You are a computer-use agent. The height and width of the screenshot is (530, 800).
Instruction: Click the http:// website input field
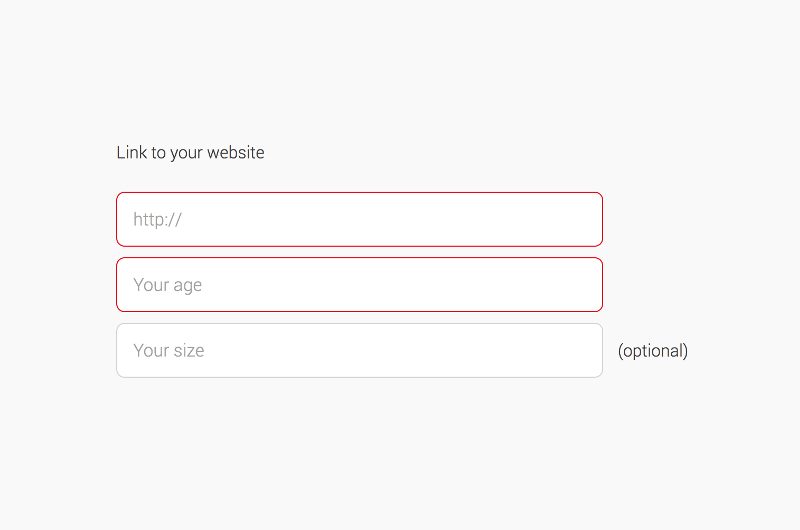pyautogui.click(x=359, y=219)
